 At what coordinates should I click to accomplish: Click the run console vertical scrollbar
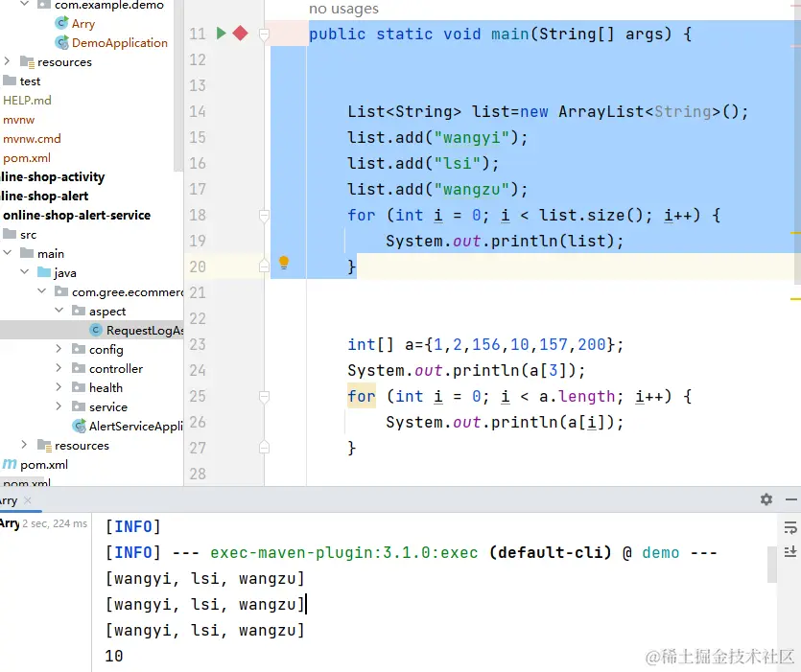pos(772,565)
